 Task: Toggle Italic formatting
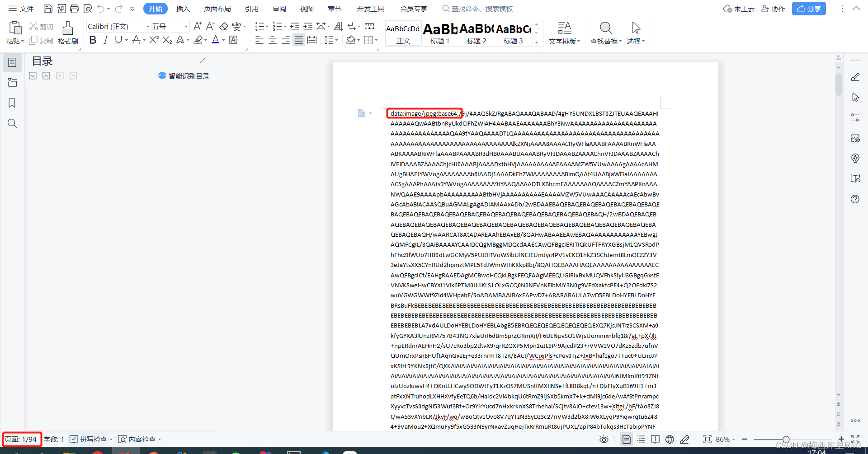click(105, 40)
